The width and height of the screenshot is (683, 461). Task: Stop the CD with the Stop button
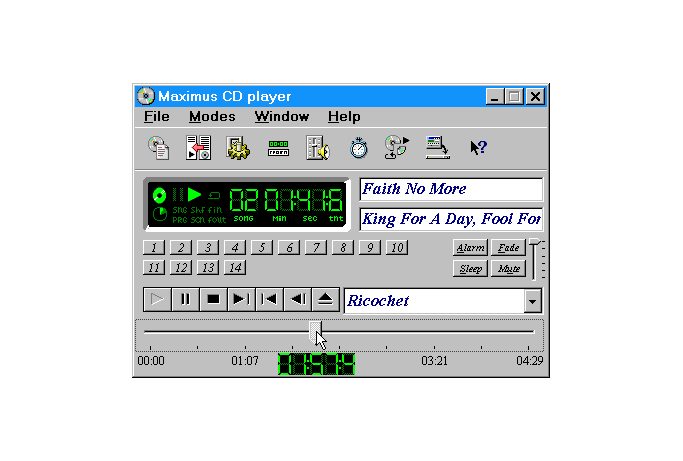pos(213,299)
